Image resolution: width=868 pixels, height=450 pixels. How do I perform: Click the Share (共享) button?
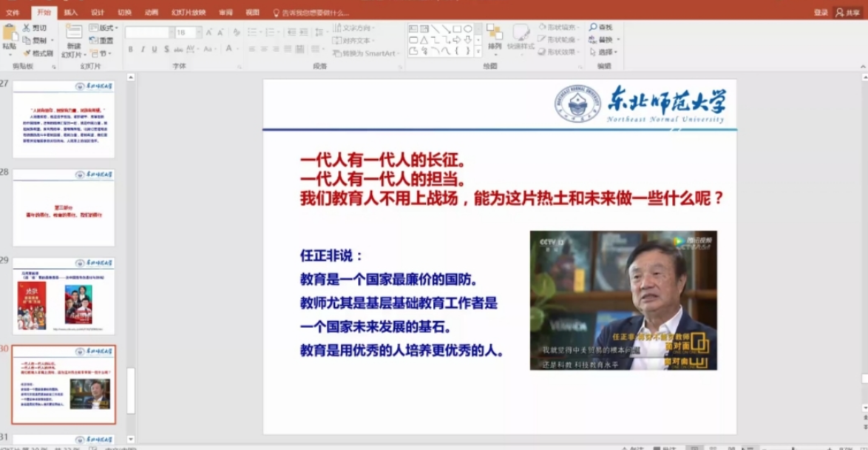point(849,13)
